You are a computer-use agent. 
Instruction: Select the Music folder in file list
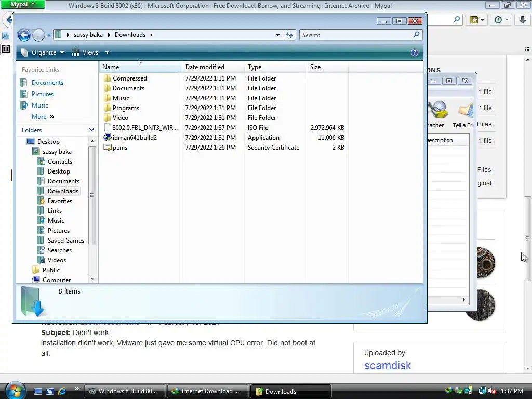point(121,98)
